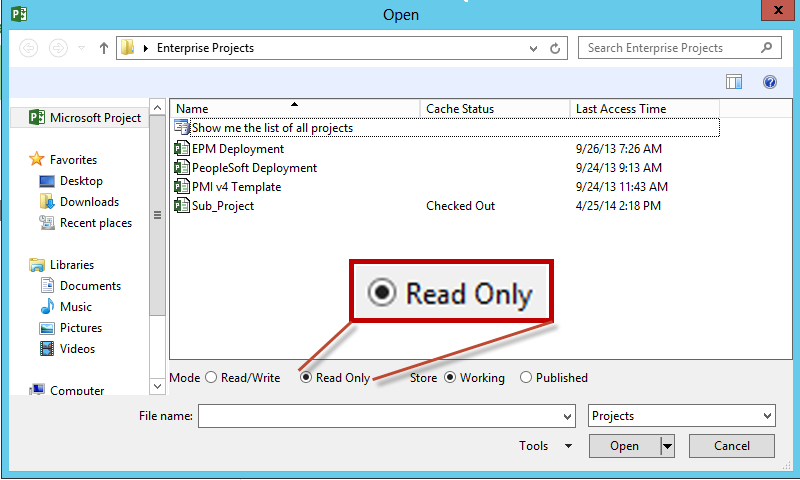Sort by Cache Status column header
800x480 pixels.
tap(494, 109)
